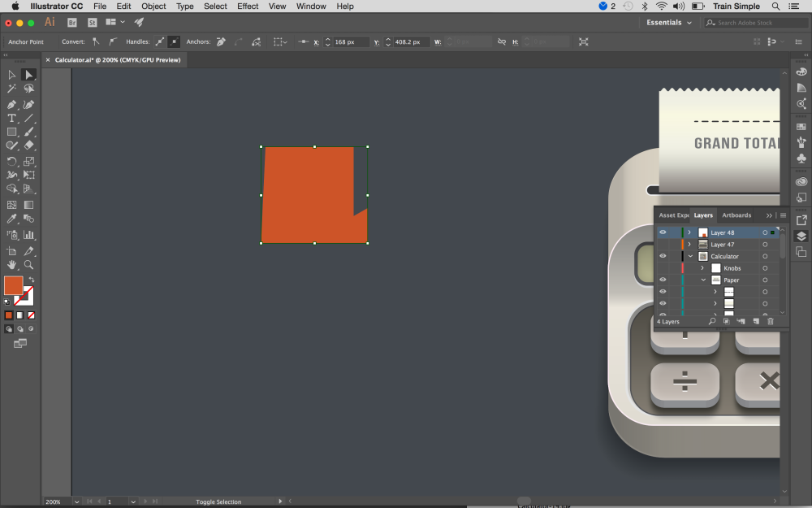
Task: Select the Eyedropper tool
Action: point(11,219)
